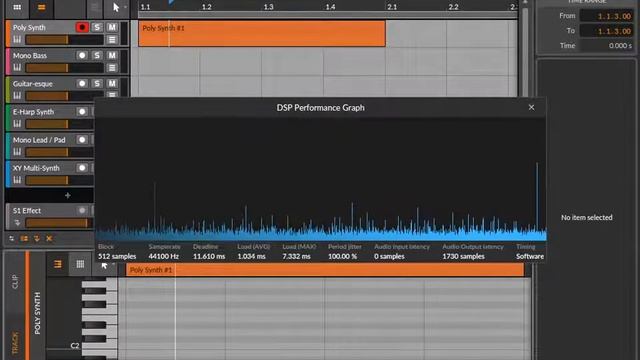The image size is (640, 360).
Task: Click the Mono Lead / Pad keyboard icon
Action: [17, 152]
